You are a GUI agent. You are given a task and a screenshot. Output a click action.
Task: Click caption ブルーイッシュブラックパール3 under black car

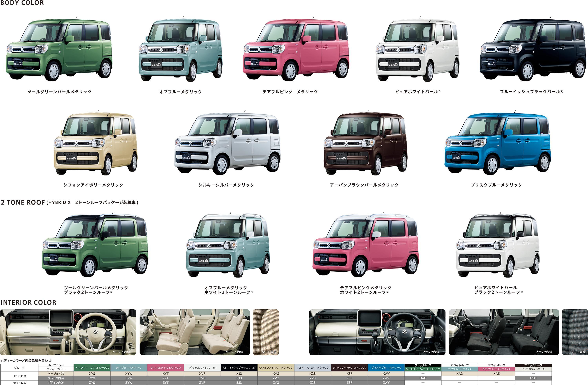click(531, 92)
